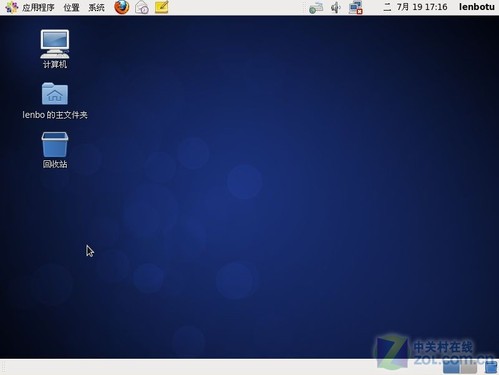Image resolution: width=499 pixels, height=375 pixels.
Task: Switch to the first workspace in switcher
Action: 451,367
